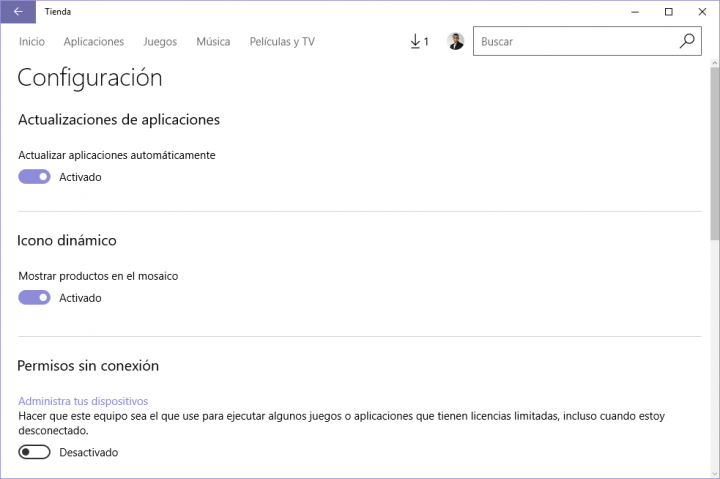Image resolution: width=720 pixels, height=479 pixels.
Task: Turn off automatic app updates toggle
Action: click(34, 177)
